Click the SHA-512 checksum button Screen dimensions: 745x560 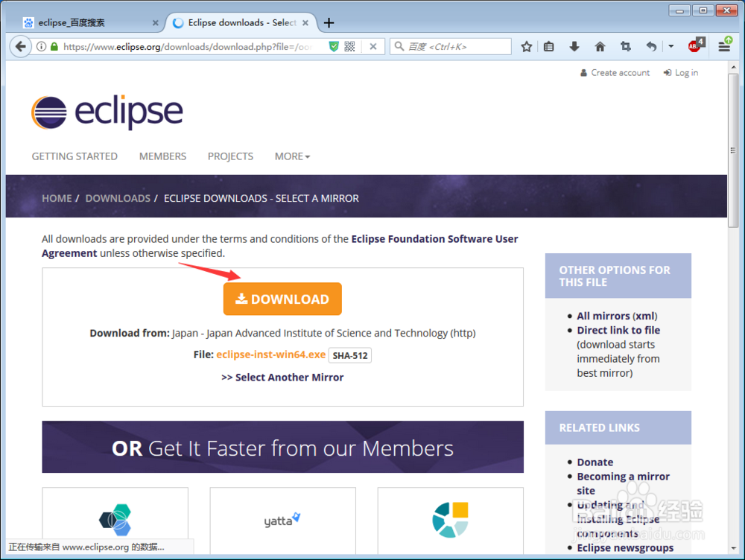click(x=350, y=355)
